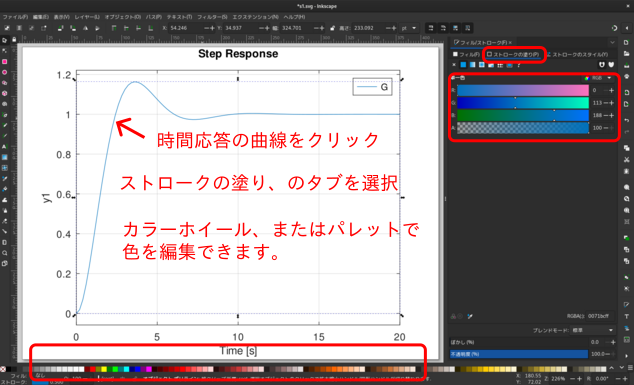
Task: Click the color picker eyedropper icon
Action: point(470,316)
